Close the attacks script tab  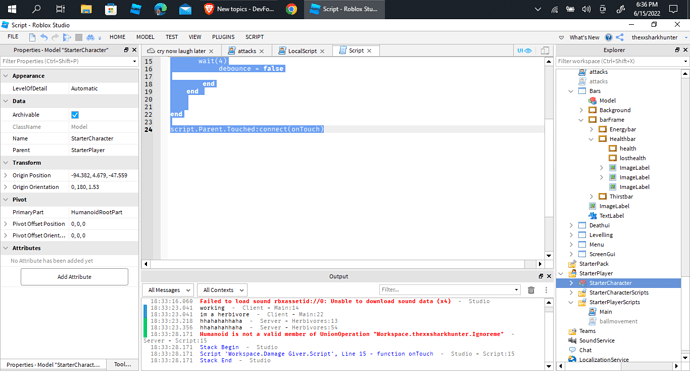pyautogui.click(x=262, y=51)
